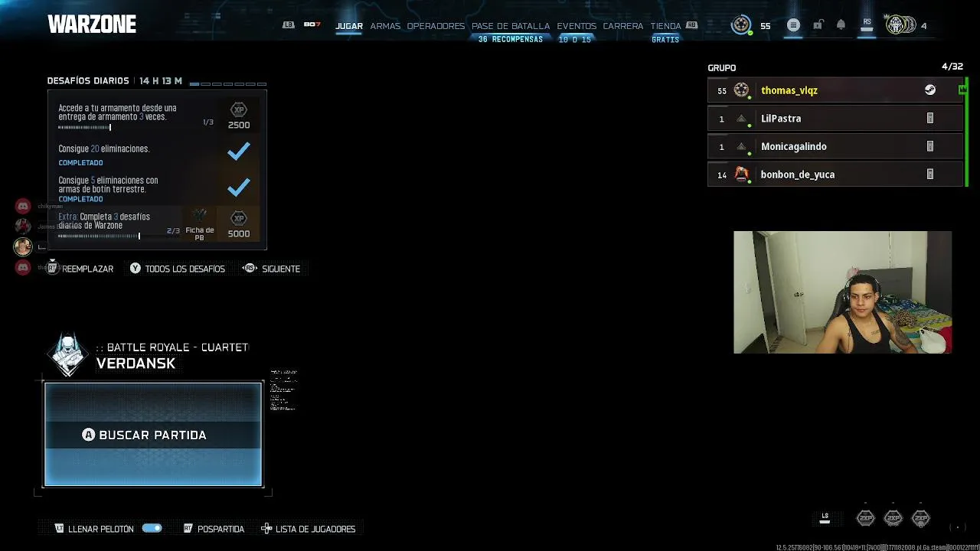Open the CARRERA tab
The height and width of the screenshot is (551, 980).
point(623,26)
